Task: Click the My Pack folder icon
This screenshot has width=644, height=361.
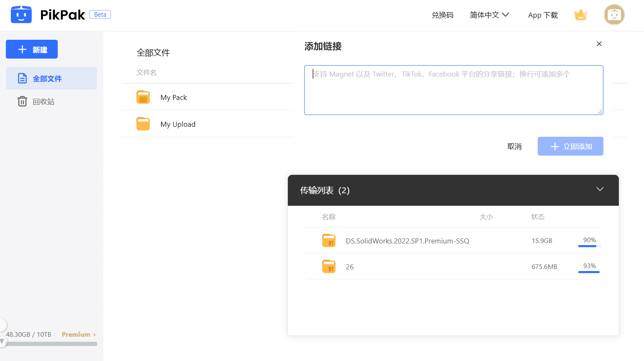Action: click(x=143, y=97)
